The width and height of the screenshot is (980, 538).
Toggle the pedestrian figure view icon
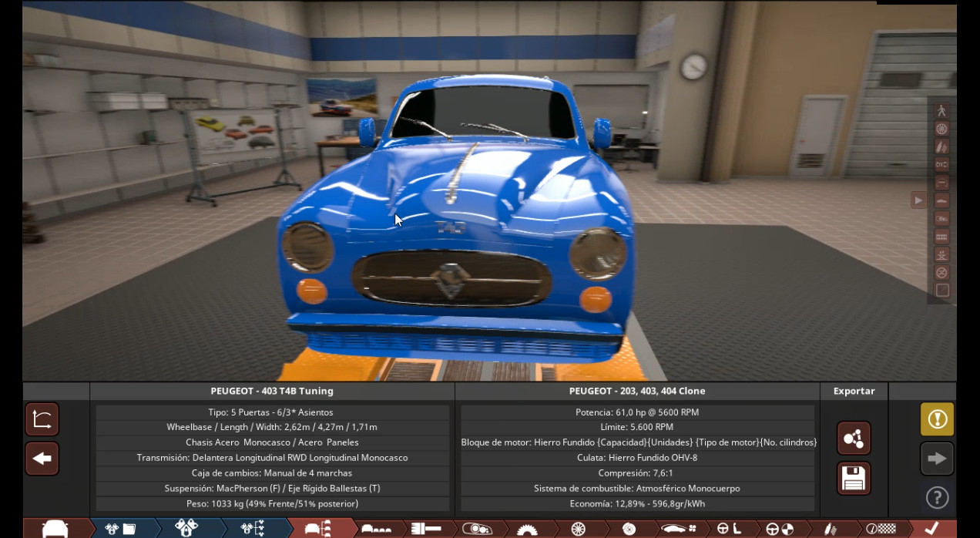click(x=941, y=111)
